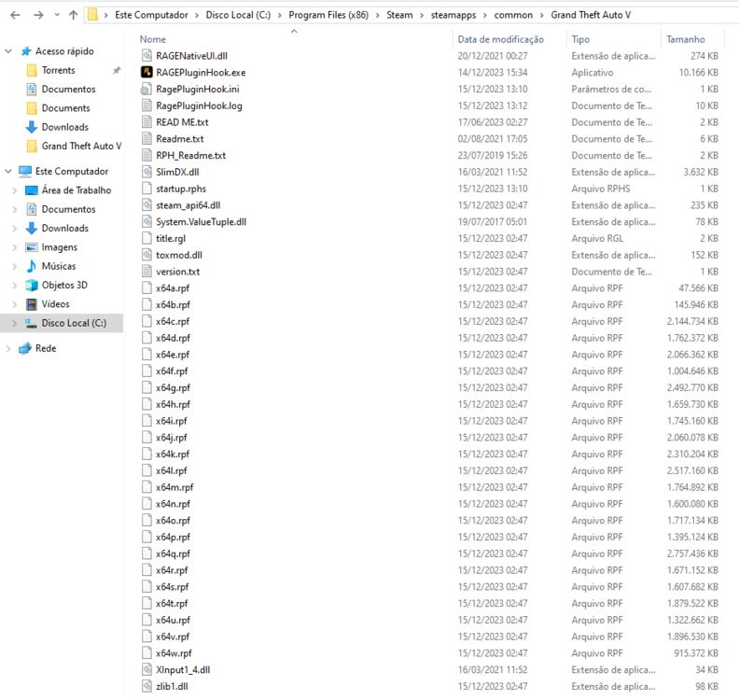Select 'steamapps' breadcrumb segment
739x700 pixels.
point(453,15)
